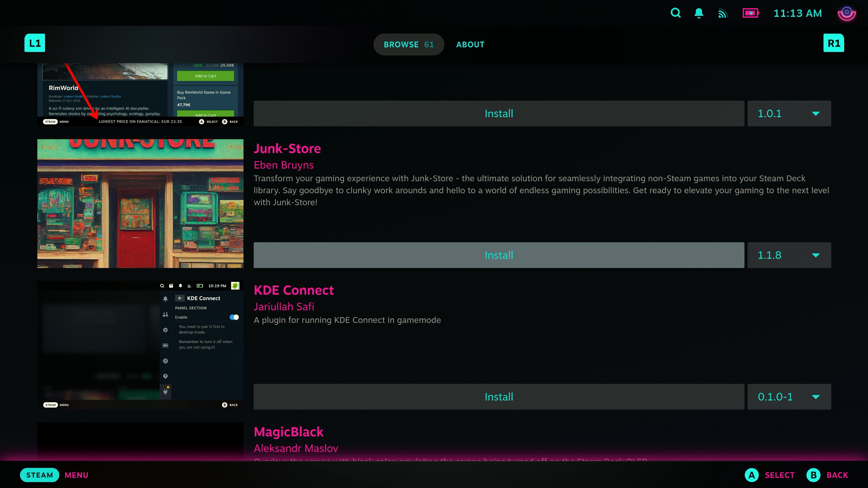Check the charging battery status icon
The image size is (868, 488).
751,13
